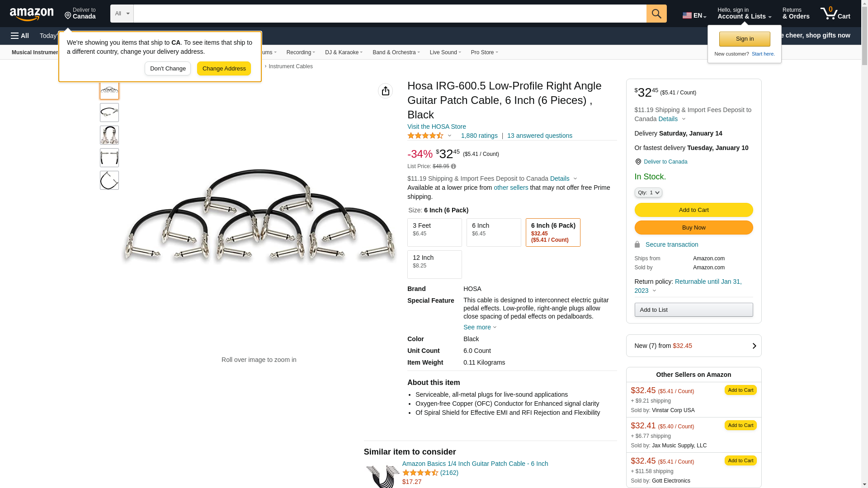Image resolution: width=868 pixels, height=488 pixels.
Task: Open the Qty quantity dropdown
Action: click(648, 192)
